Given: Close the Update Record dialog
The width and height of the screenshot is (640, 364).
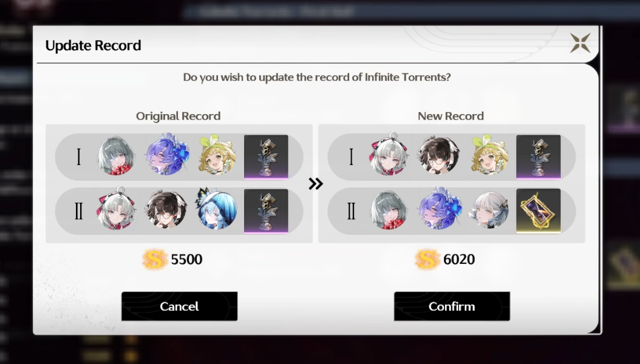Looking at the screenshot, I should (580, 43).
